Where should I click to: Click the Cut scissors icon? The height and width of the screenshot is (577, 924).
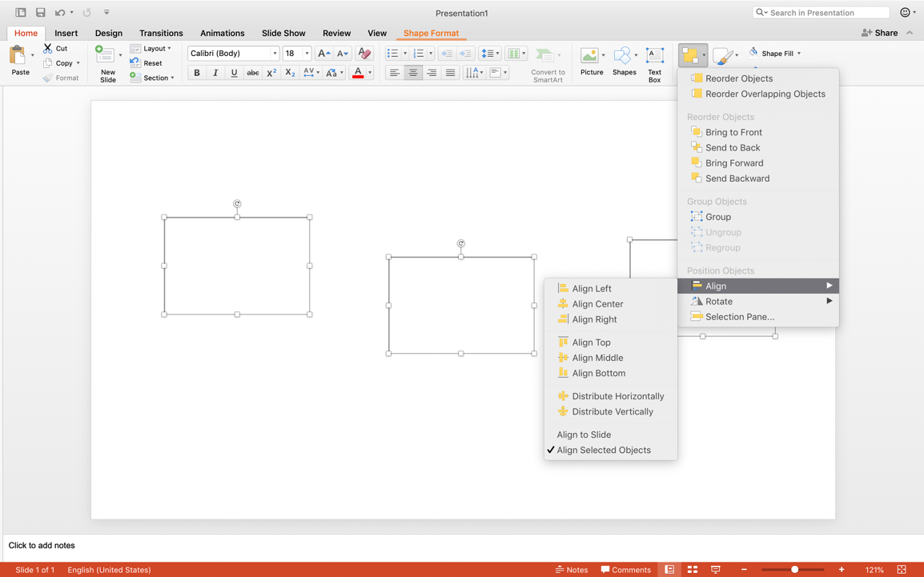(x=48, y=48)
